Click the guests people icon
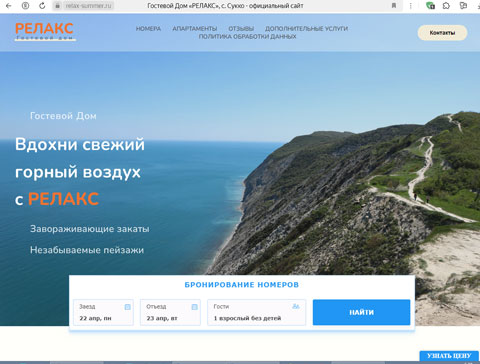 click(x=296, y=306)
